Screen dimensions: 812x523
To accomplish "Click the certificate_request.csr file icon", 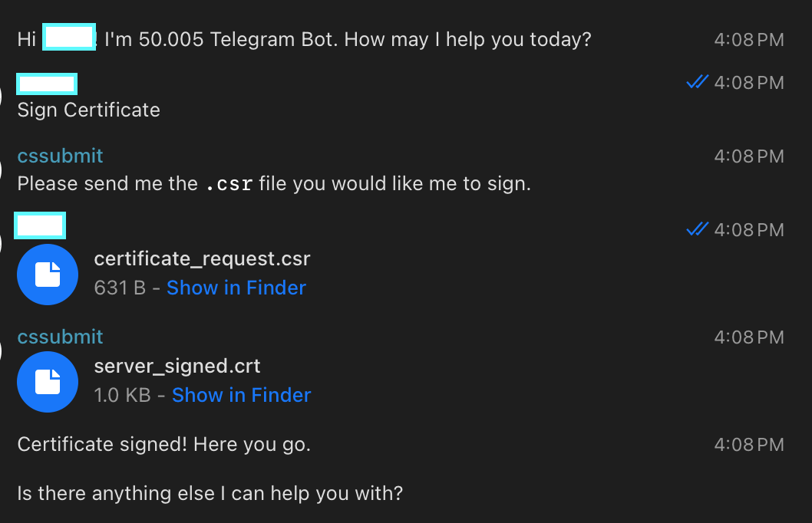I will click(x=48, y=274).
